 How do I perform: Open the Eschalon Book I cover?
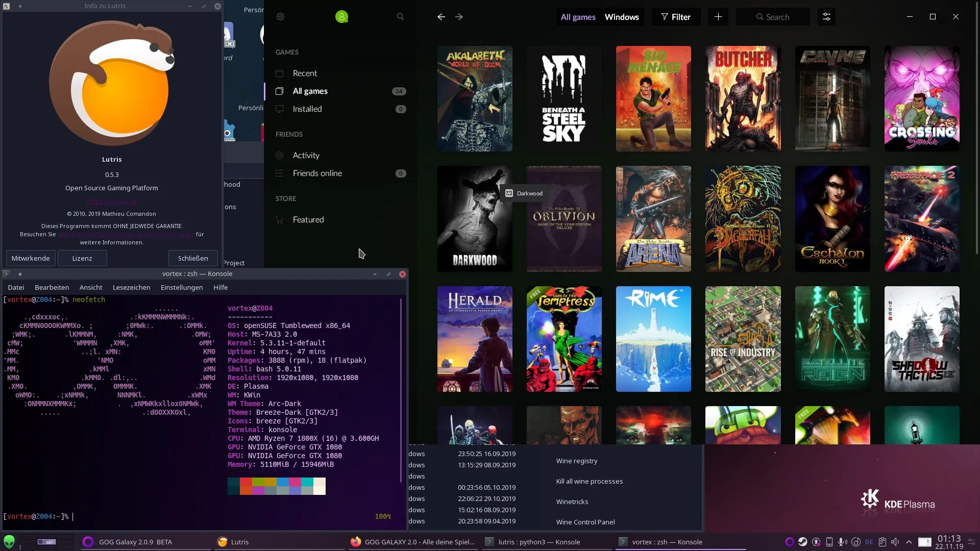pyautogui.click(x=832, y=219)
